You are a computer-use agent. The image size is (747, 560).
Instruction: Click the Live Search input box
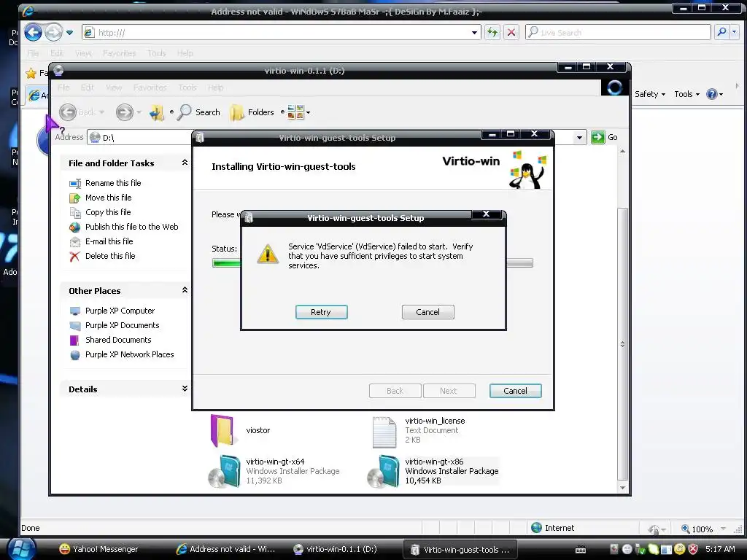pyautogui.click(x=618, y=32)
